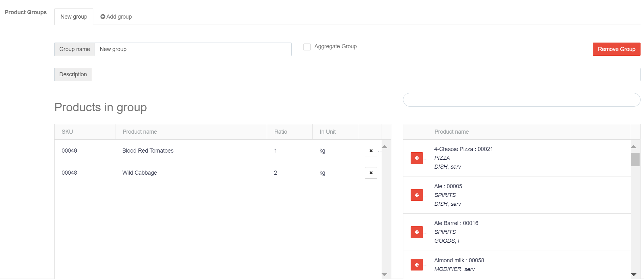Add Almond milk to the group

coord(417,265)
